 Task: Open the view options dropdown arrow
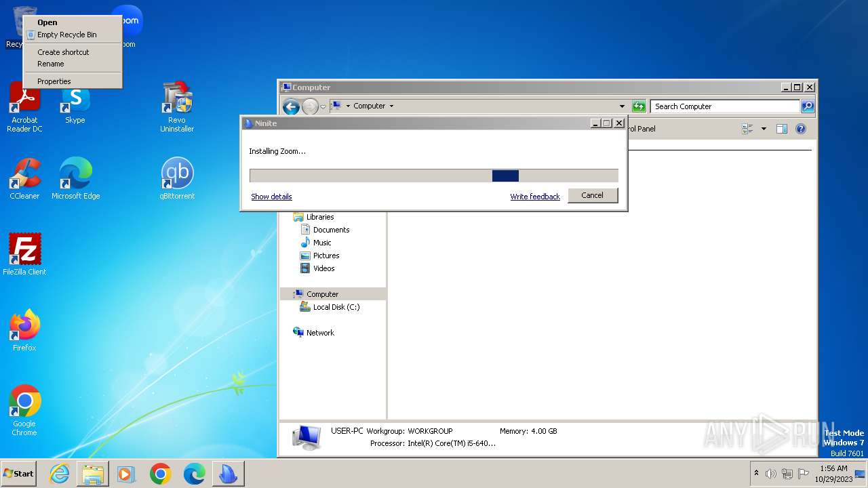tap(764, 129)
